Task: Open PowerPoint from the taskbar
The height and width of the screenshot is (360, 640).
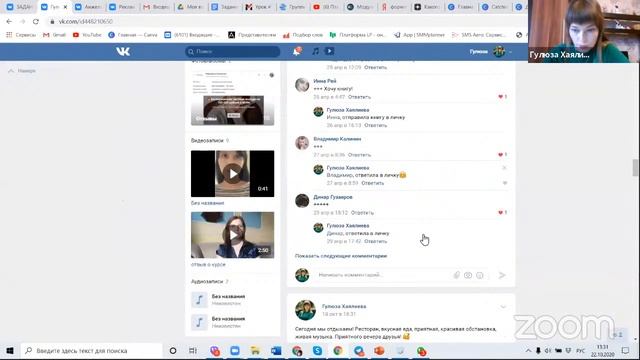Action: tap(379, 351)
